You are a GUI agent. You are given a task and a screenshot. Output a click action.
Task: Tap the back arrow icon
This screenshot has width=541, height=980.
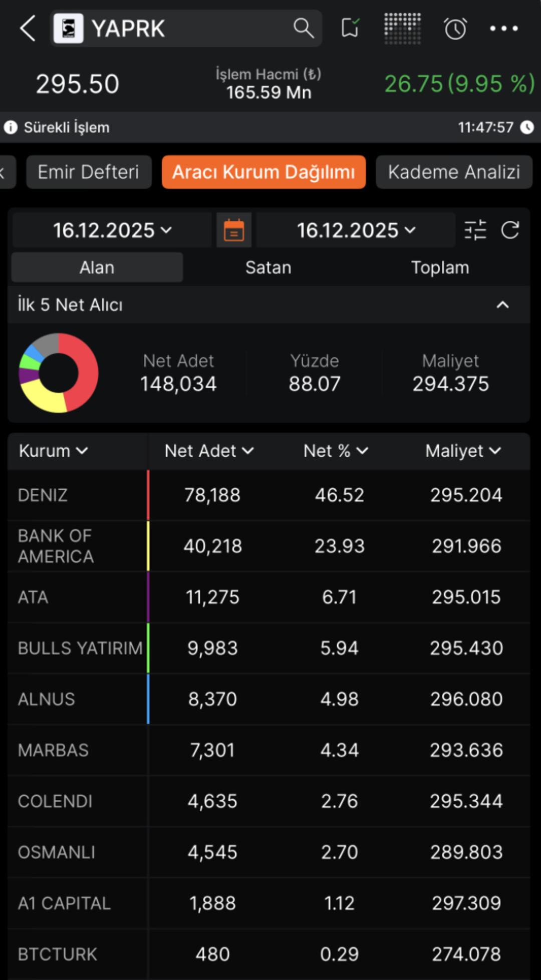click(x=28, y=28)
